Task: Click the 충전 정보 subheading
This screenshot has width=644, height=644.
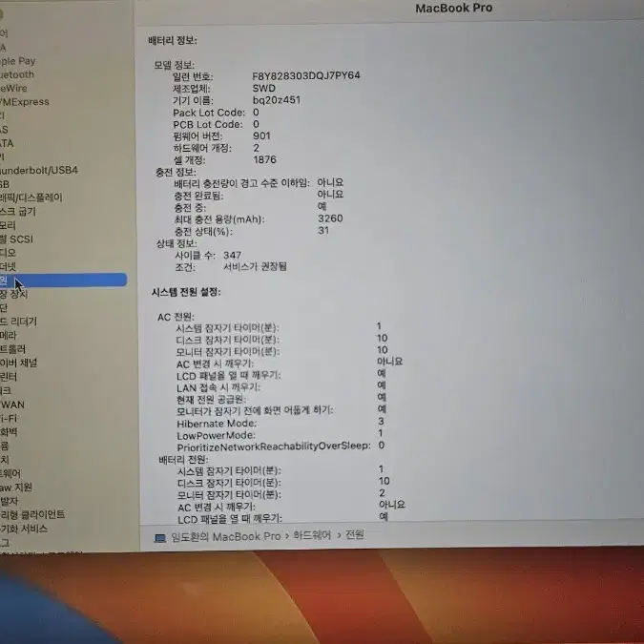Action: tap(176, 172)
